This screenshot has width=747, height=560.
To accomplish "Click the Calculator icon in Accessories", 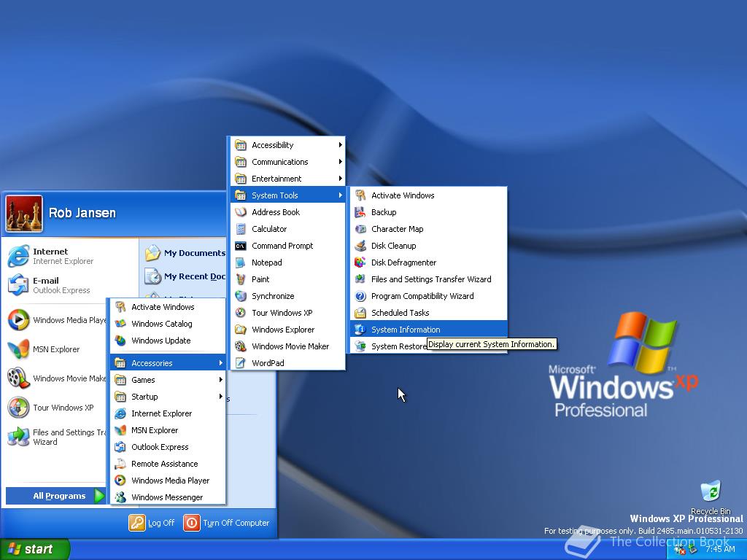I will click(x=241, y=229).
